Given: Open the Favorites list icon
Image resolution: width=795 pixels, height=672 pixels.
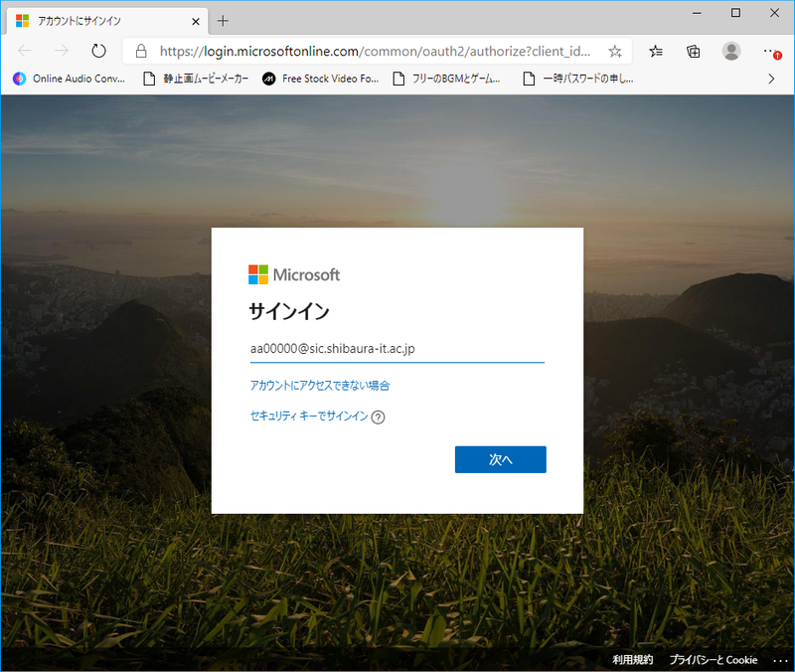Looking at the screenshot, I should pyautogui.click(x=656, y=51).
